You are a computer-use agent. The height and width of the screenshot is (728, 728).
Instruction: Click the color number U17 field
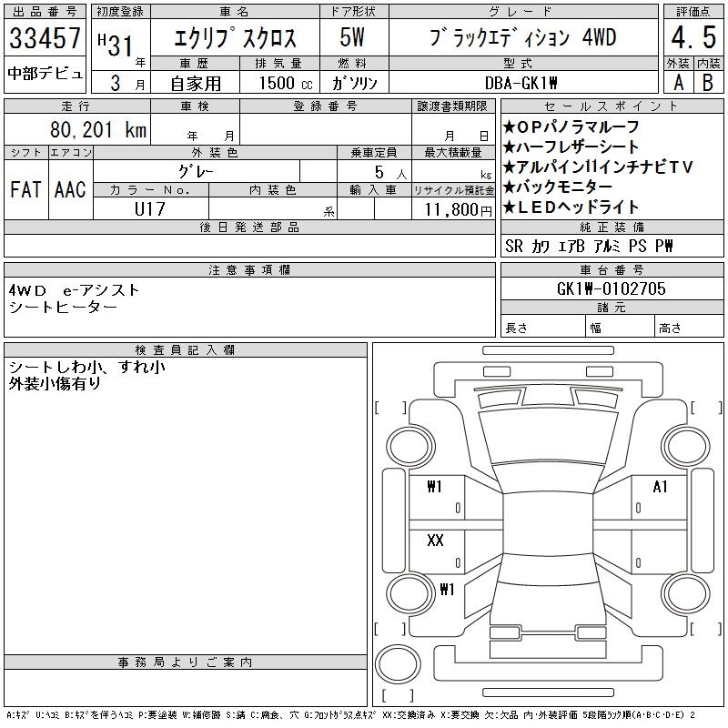[149, 208]
